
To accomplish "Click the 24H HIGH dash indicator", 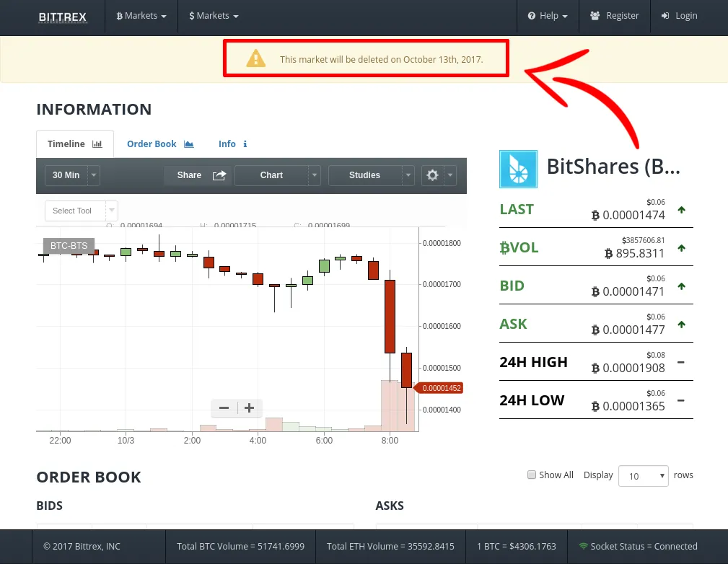I will point(680,362).
